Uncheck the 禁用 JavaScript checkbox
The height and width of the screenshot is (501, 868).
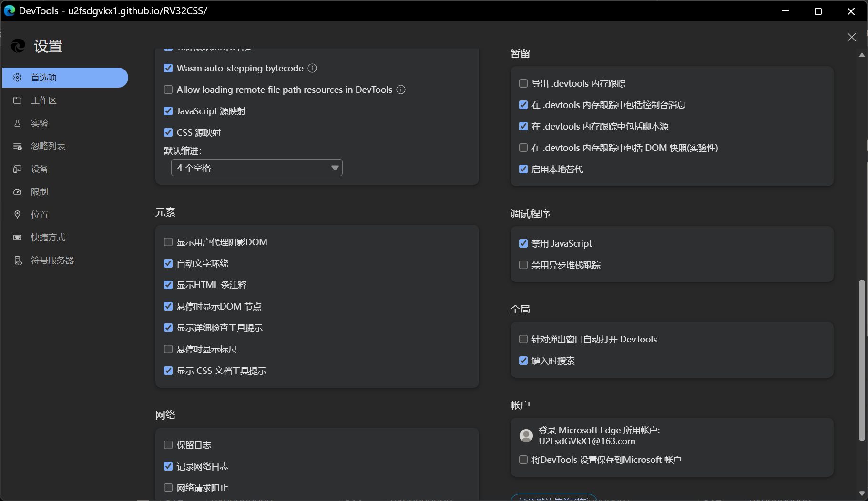tap(523, 243)
